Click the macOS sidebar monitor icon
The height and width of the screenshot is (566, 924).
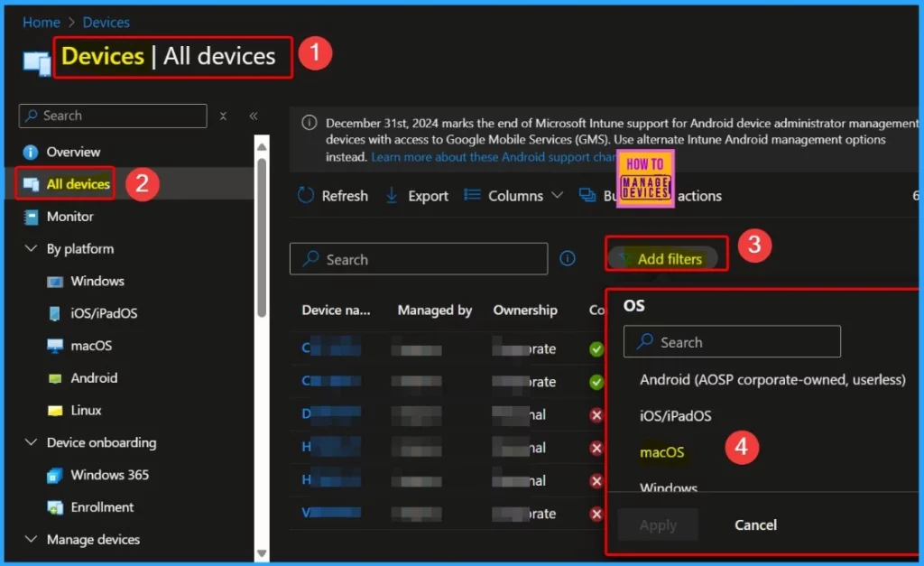click(x=55, y=346)
